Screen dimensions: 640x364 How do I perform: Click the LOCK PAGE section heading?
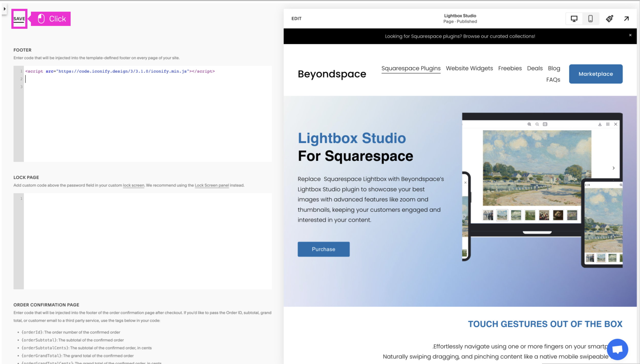pos(26,177)
